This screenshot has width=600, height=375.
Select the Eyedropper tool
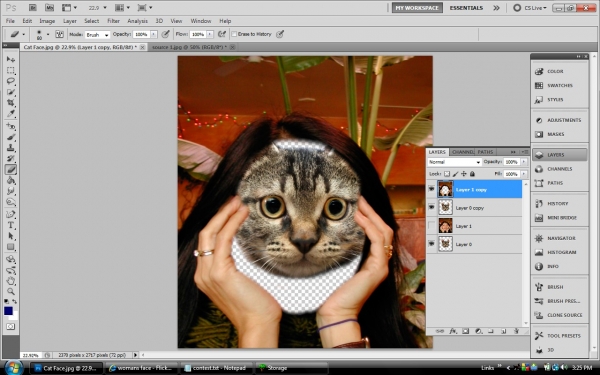(11, 114)
